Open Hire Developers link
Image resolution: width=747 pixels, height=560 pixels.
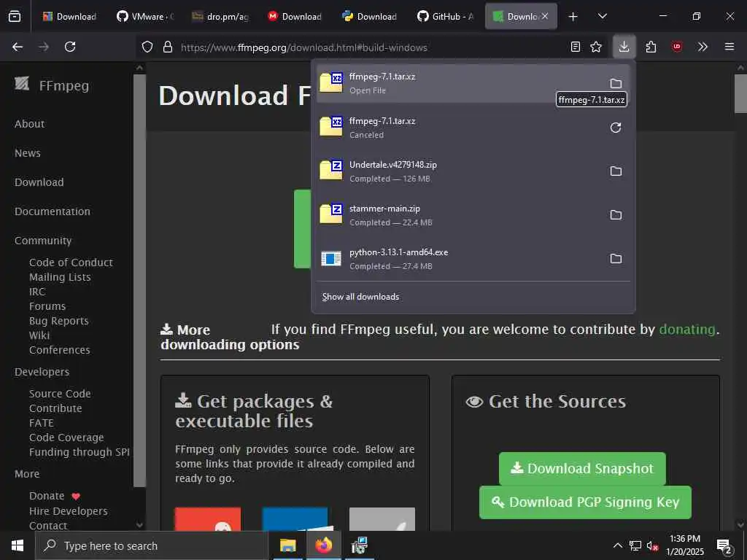click(x=69, y=511)
